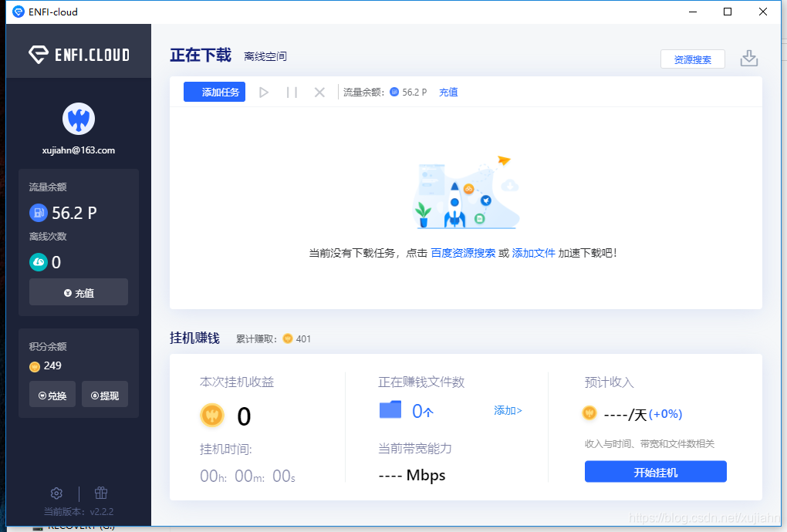Click the ---- Mbps bandwidth value
Image resolution: width=787 pixels, height=532 pixels.
[x=412, y=475]
